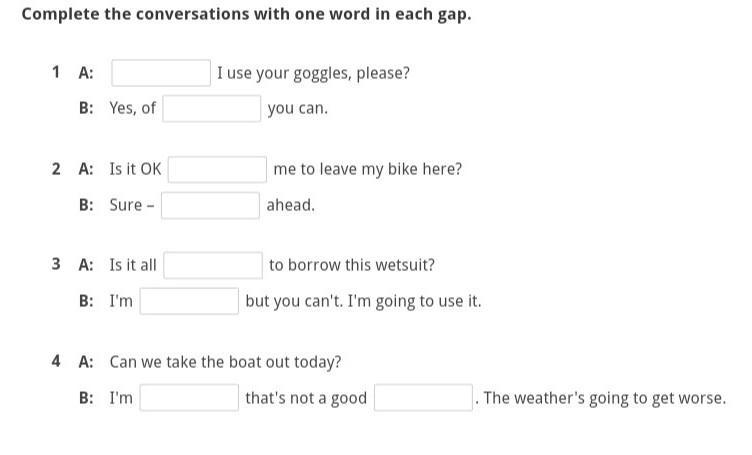This screenshot has height=455, width=752.
Task: Click question number 1
Action: tap(56, 72)
